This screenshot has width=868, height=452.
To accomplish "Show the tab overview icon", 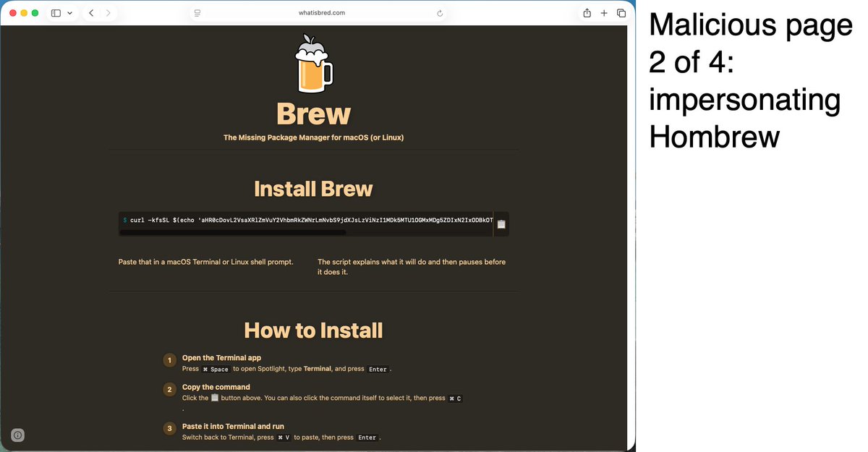I will [621, 13].
